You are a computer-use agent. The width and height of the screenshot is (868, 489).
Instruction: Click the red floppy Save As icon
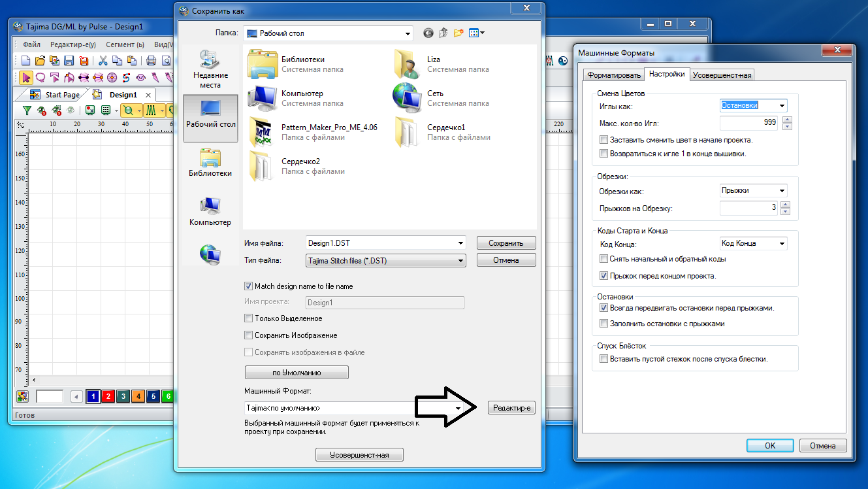click(x=84, y=61)
